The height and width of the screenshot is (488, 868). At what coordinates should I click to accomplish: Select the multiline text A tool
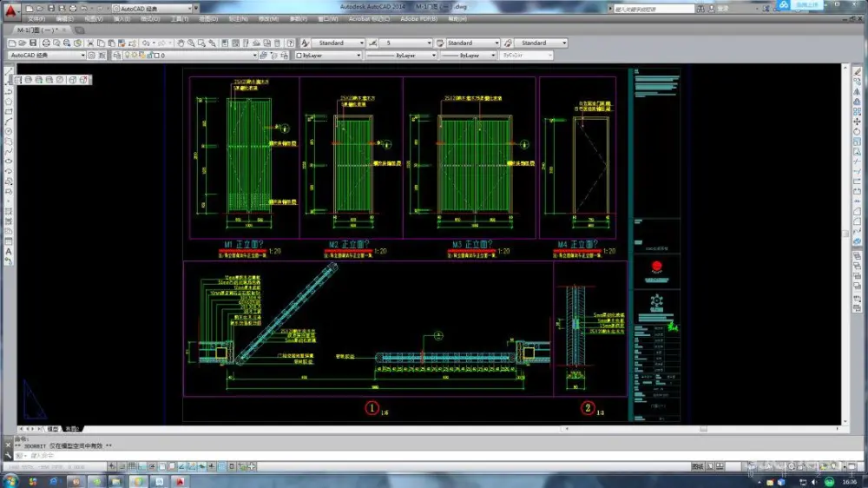click(9, 252)
